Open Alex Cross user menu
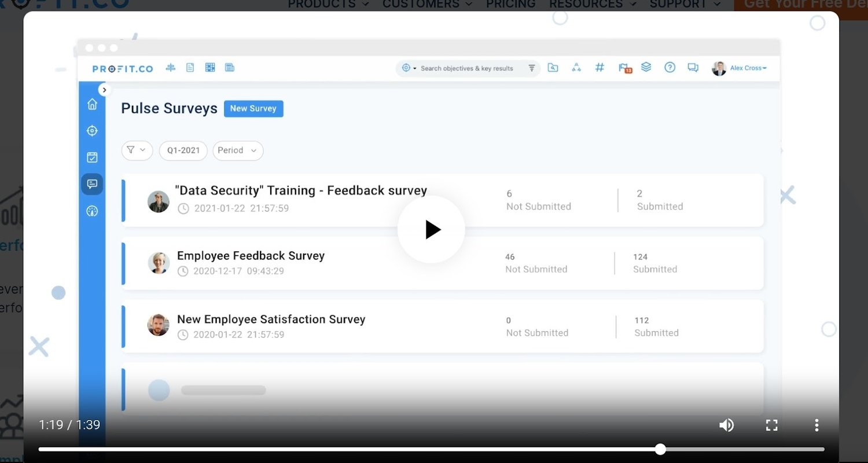Screen dimensions: 868x463 pos(747,68)
